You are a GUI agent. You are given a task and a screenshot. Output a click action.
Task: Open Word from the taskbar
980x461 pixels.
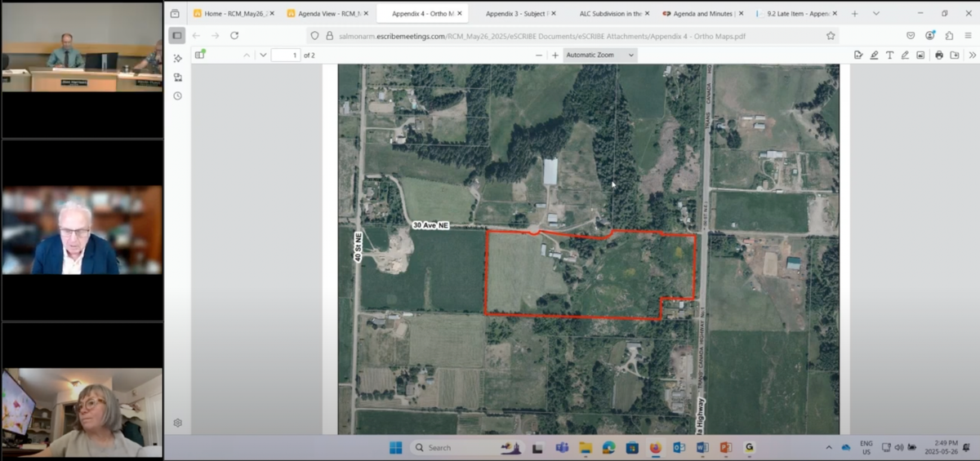(702, 447)
